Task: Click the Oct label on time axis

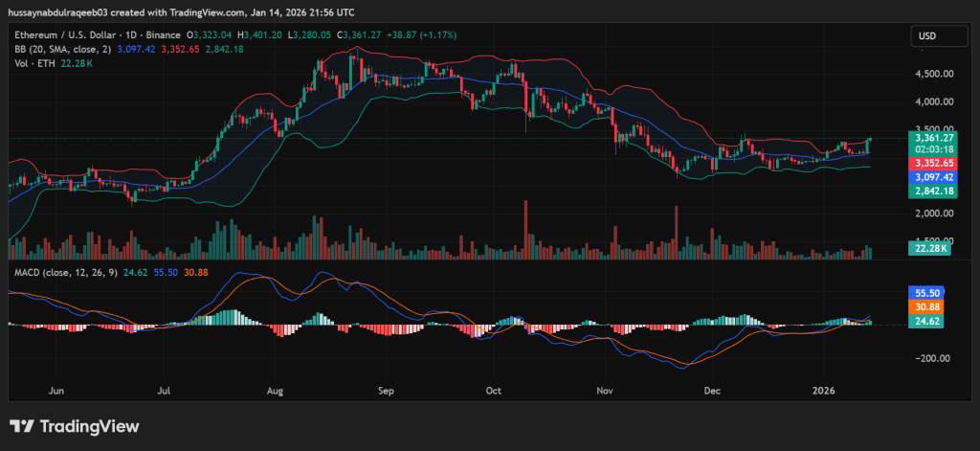Action: coord(494,391)
